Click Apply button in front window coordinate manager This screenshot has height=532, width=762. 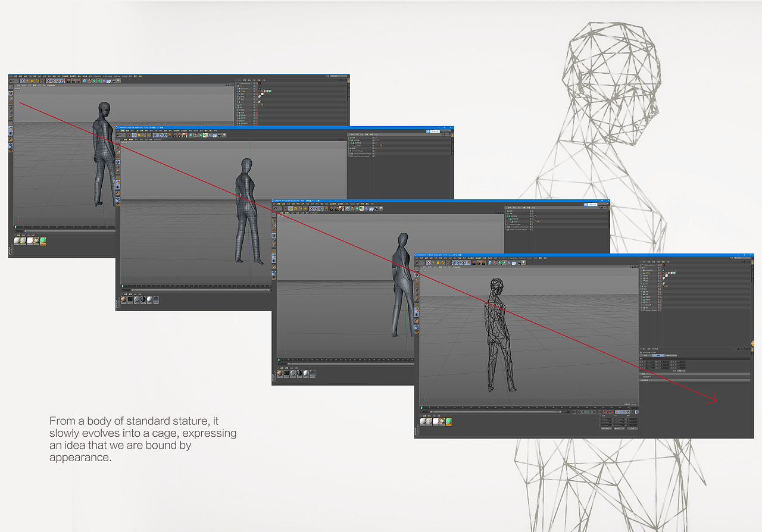tap(632, 428)
